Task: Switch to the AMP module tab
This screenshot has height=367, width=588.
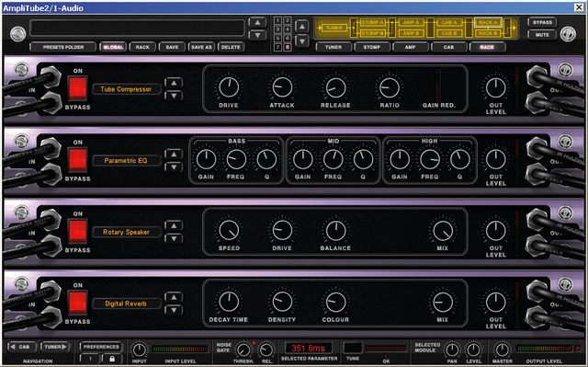Action: (411, 47)
